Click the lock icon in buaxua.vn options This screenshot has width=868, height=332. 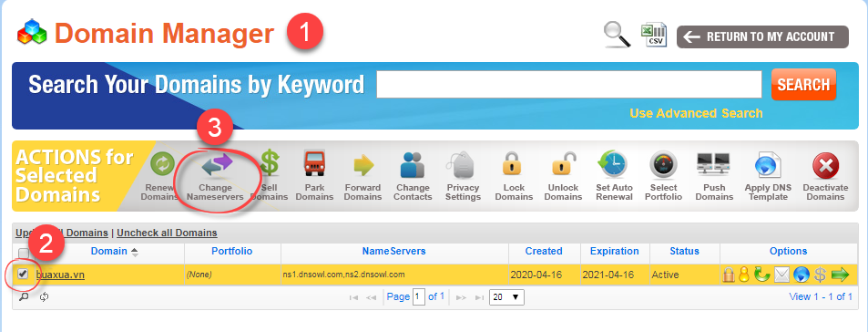729,275
